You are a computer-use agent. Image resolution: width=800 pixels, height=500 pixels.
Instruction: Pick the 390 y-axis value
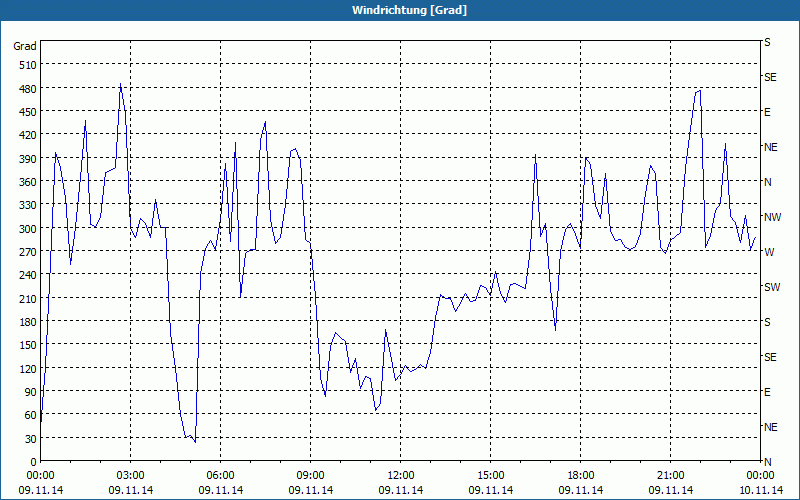(28, 159)
